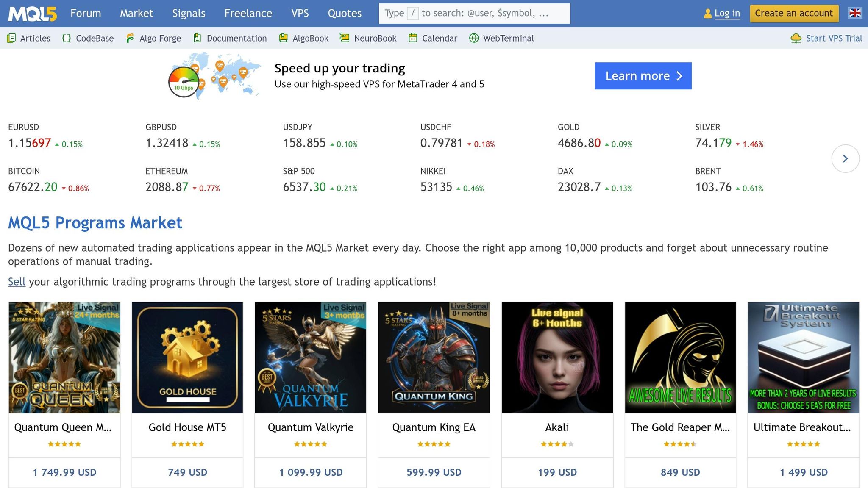Image resolution: width=868 pixels, height=488 pixels.
Task: Click the Start VPS Trial link
Action: point(834,38)
